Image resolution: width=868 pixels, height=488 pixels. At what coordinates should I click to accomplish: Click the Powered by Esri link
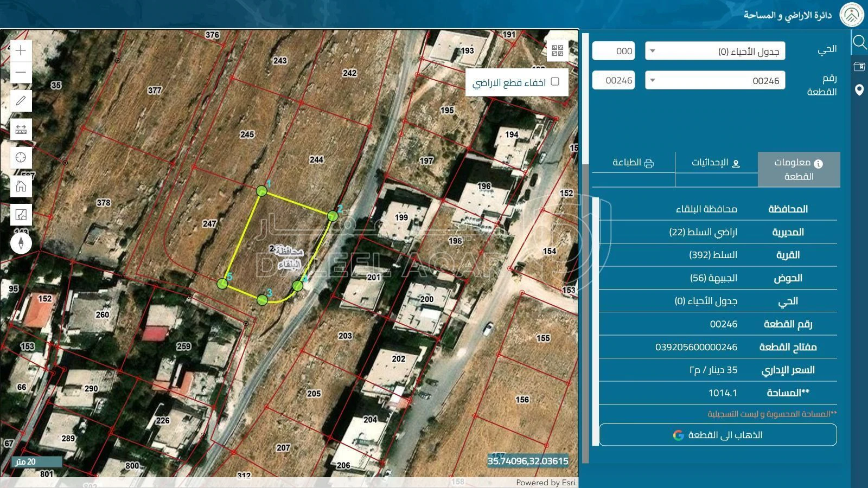pos(545,483)
